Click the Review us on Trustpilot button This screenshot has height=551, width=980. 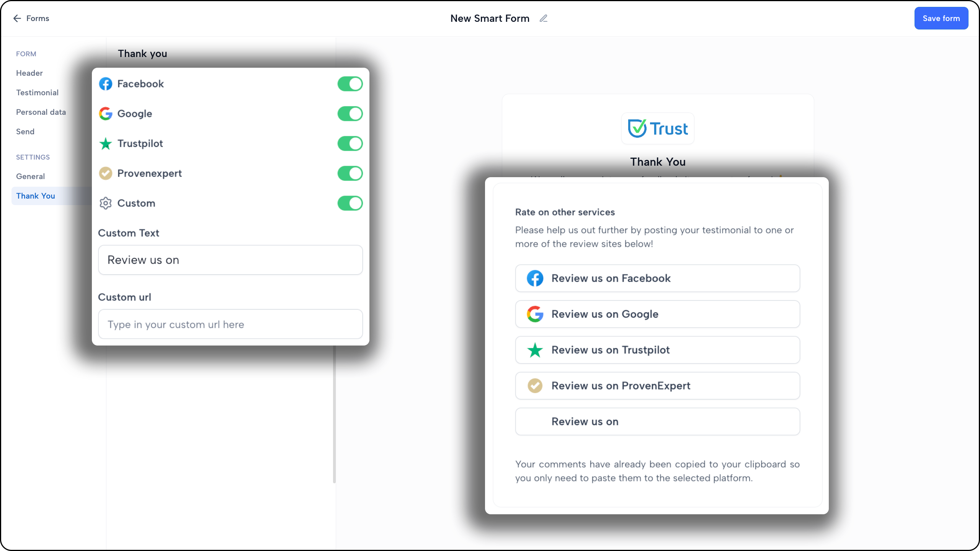coord(658,350)
